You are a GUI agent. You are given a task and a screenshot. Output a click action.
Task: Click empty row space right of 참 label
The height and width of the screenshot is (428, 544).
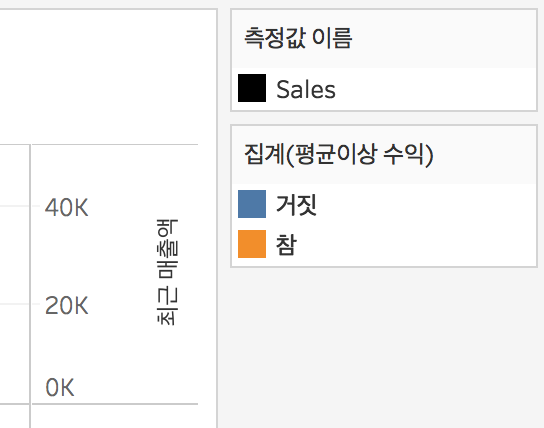(416, 245)
